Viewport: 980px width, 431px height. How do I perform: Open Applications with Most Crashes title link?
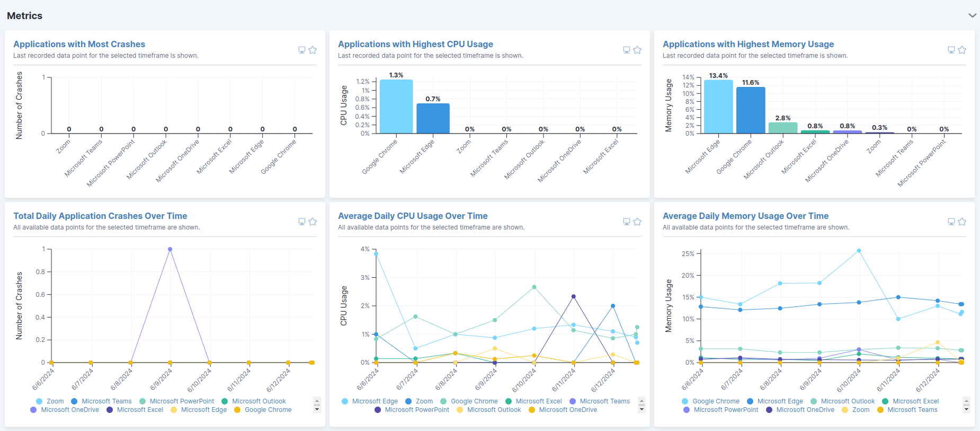pos(79,44)
